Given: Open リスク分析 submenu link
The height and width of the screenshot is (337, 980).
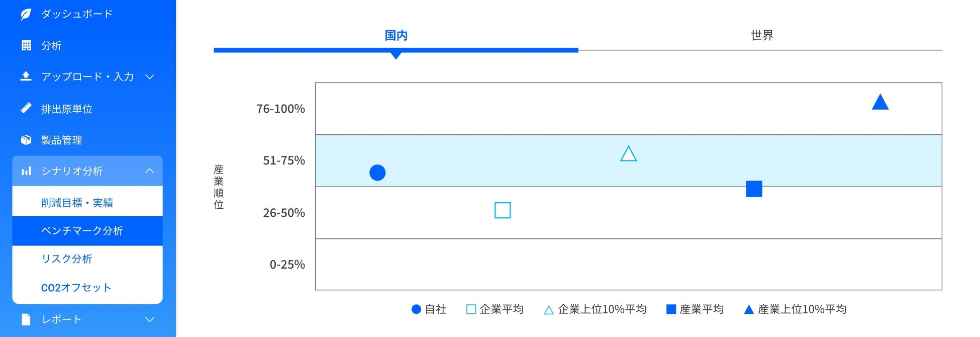Looking at the screenshot, I should [x=67, y=259].
